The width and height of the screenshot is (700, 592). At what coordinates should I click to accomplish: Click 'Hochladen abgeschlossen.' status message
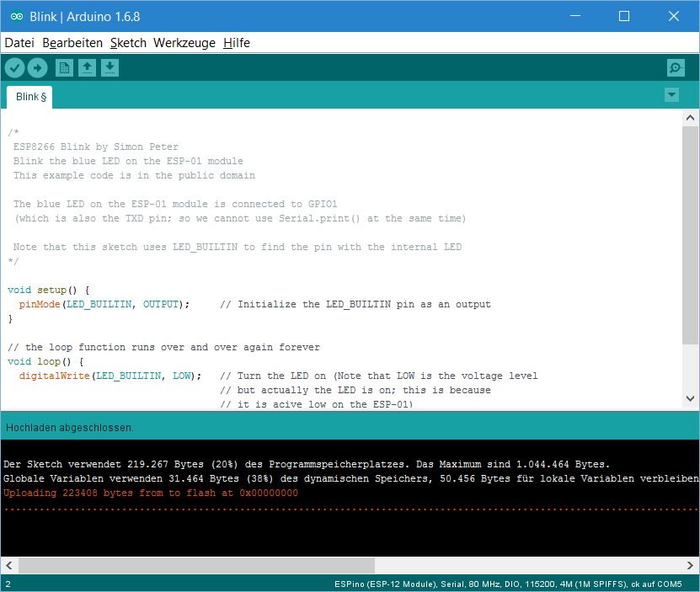click(69, 428)
